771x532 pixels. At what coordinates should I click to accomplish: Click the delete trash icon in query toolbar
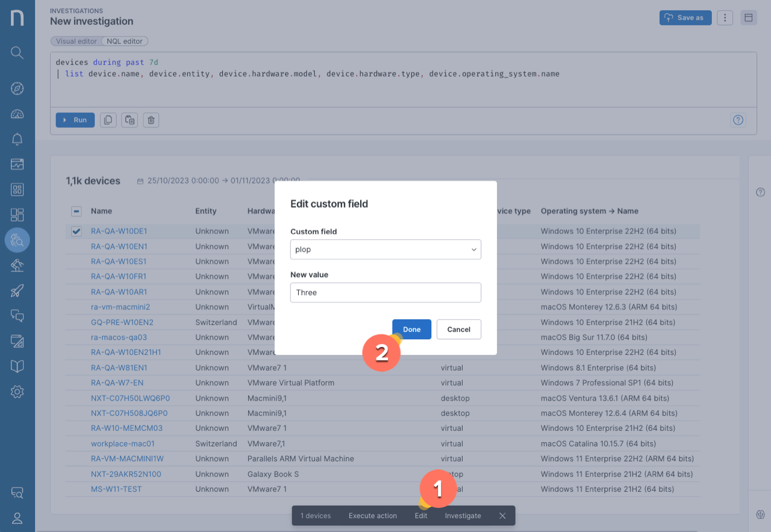pyautogui.click(x=151, y=120)
